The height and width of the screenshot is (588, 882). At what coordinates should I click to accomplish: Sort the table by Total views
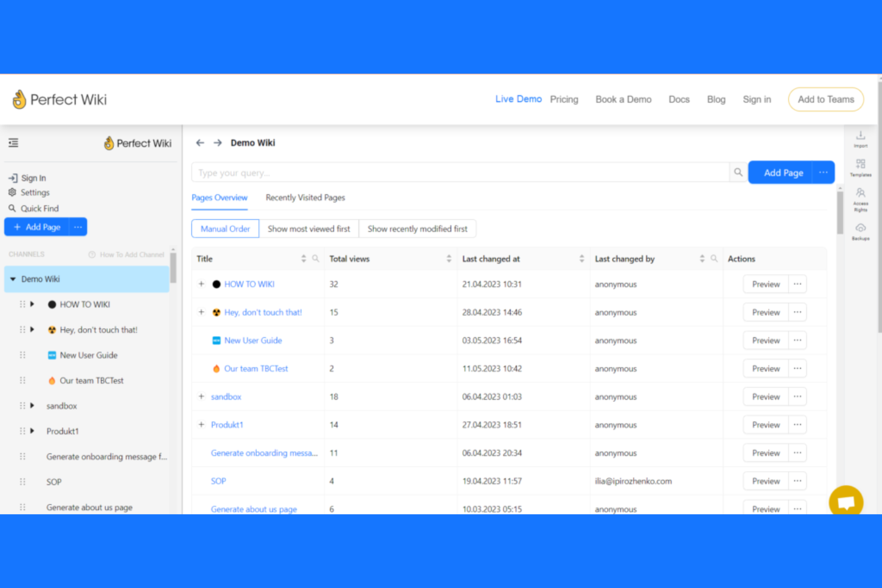(449, 259)
